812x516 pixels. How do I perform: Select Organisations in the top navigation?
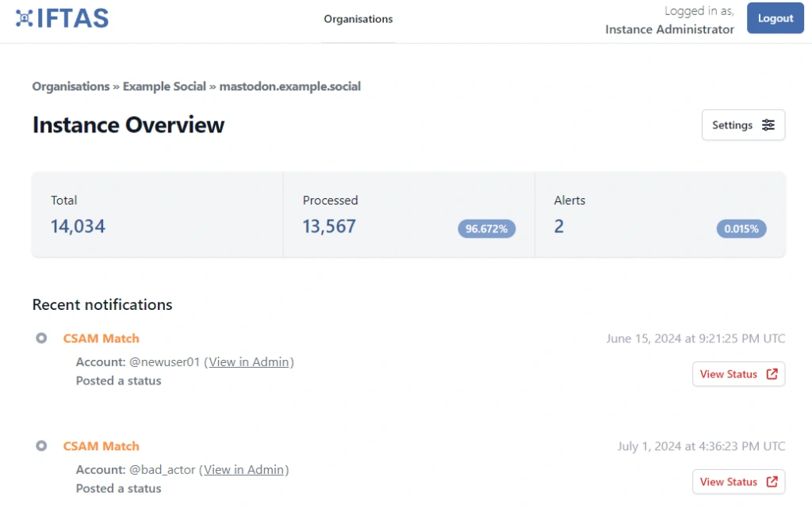pyautogui.click(x=358, y=19)
